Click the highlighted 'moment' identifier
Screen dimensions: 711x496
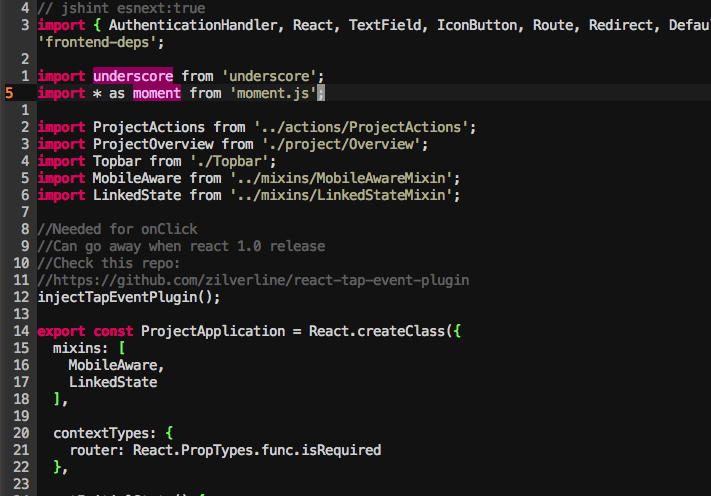tap(157, 93)
